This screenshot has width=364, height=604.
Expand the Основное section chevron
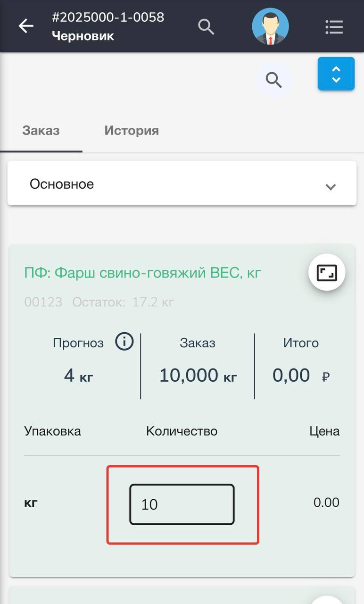click(331, 186)
